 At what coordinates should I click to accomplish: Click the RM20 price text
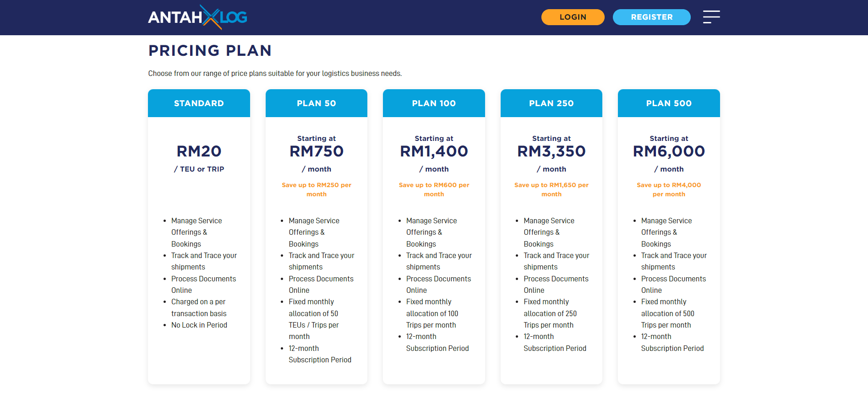coord(199,151)
